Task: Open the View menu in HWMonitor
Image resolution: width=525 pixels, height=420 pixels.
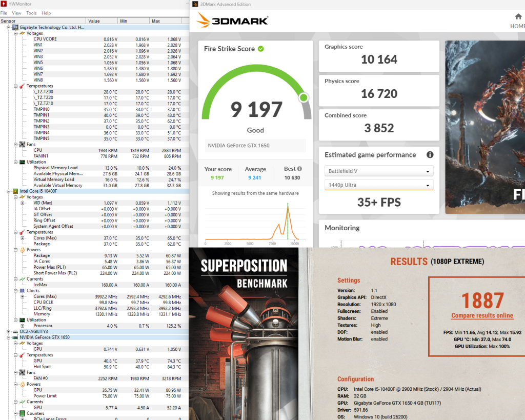Action: pyautogui.click(x=16, y=13)
